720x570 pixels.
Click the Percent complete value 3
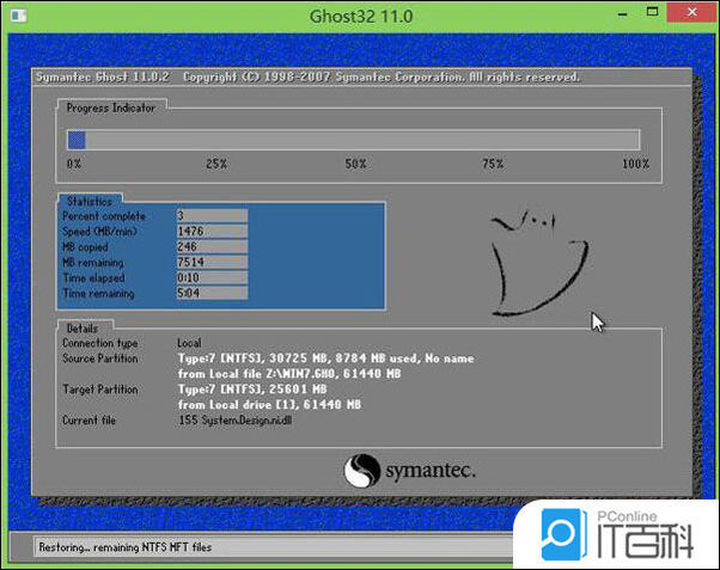pyautogui.click(x=212, y=215)
